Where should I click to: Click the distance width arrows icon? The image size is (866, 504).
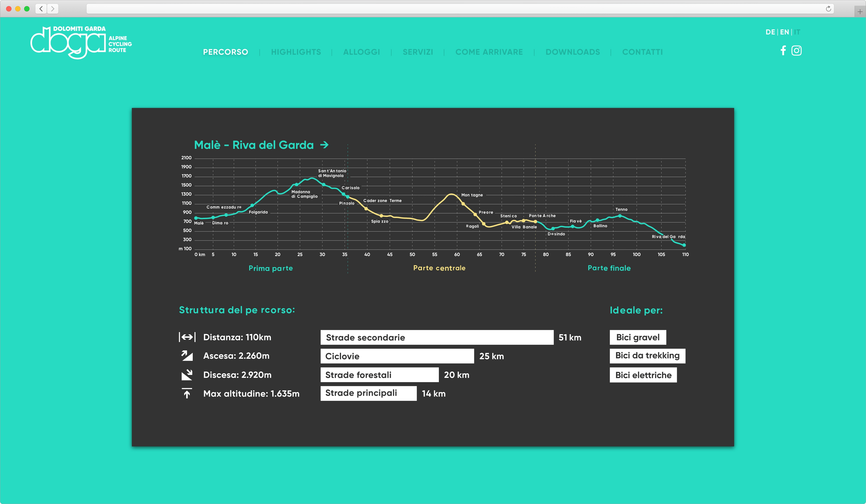coord(187,337)
